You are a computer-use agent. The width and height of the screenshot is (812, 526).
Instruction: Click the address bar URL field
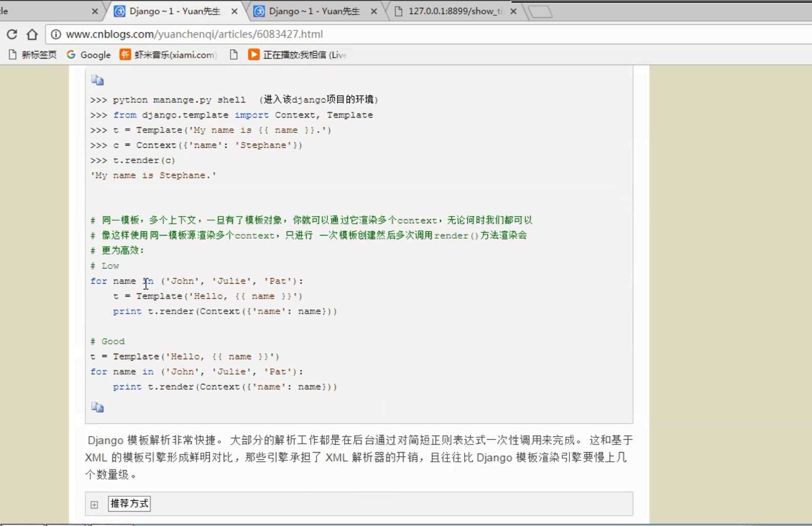coord(429,34)
